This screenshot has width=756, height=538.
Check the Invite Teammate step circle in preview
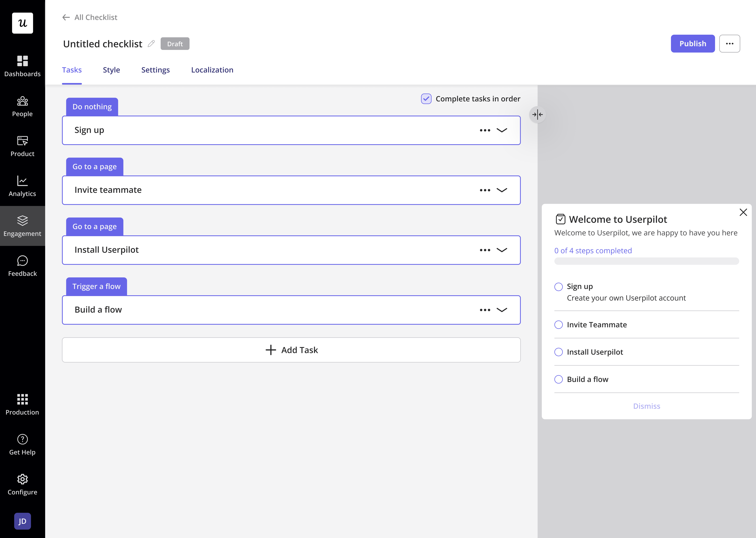559,325
